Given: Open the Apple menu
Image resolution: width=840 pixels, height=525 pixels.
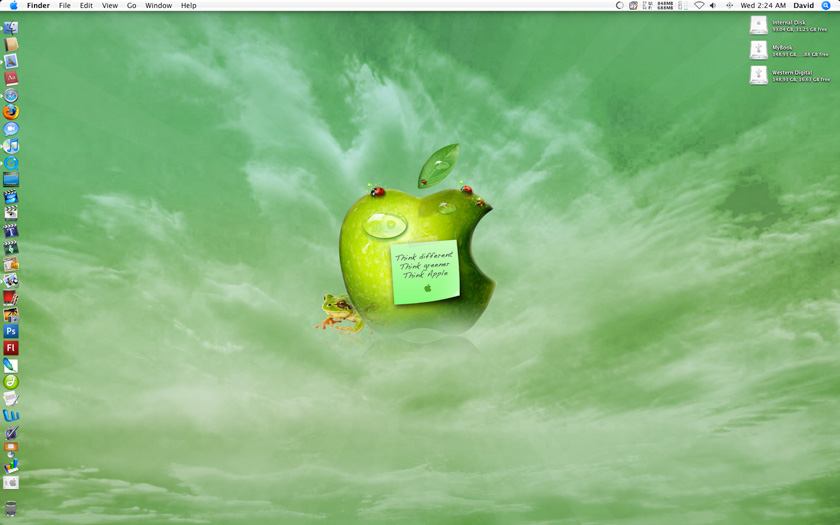Looking at the screenshot, I should (13, 5).
